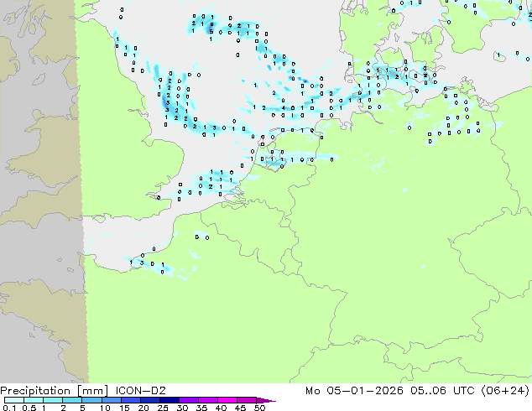Click the legend arrow tip above 50
The image size is (532, 411).
(266, 401)
